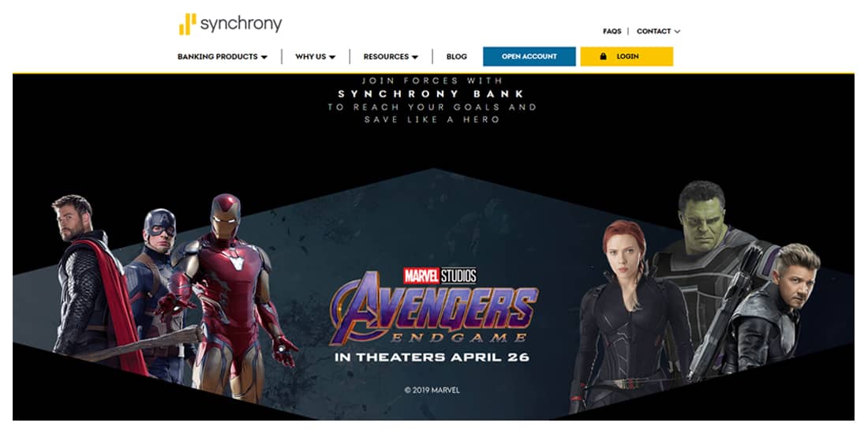Select the Banking Products menu label
The width and height of the screenshot is (868, 434).
[218, 57]
